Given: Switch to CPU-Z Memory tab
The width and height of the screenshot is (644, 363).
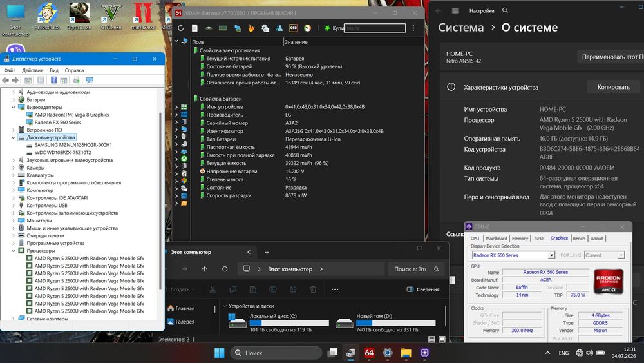Looking at the screenshot, I should tap(520, 239).
